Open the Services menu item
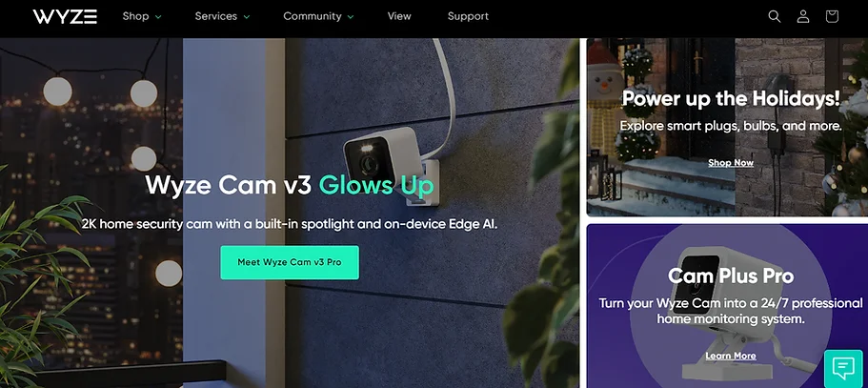The image size is (868, 388). pos(216,16)
